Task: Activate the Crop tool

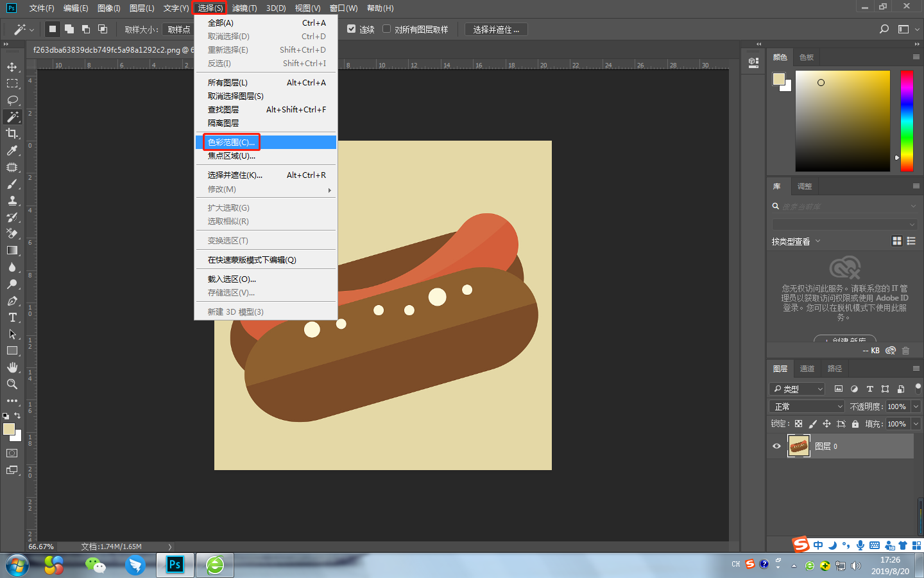Action: 13,134
